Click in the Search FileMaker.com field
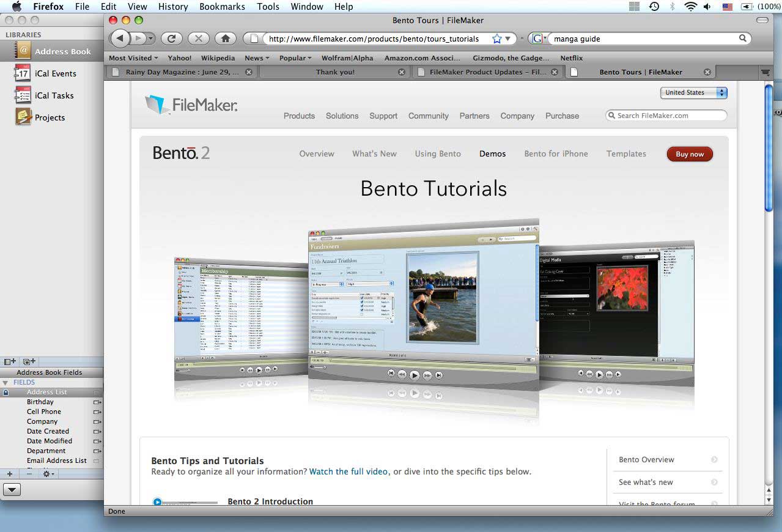This screenshot has width=782, height=532. tap(666, 116)
